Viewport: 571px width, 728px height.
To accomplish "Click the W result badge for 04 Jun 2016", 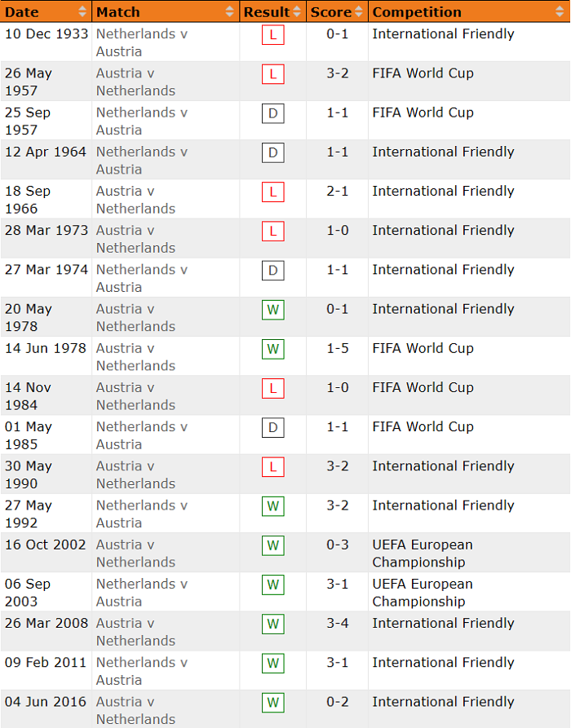I will (273, 703).
